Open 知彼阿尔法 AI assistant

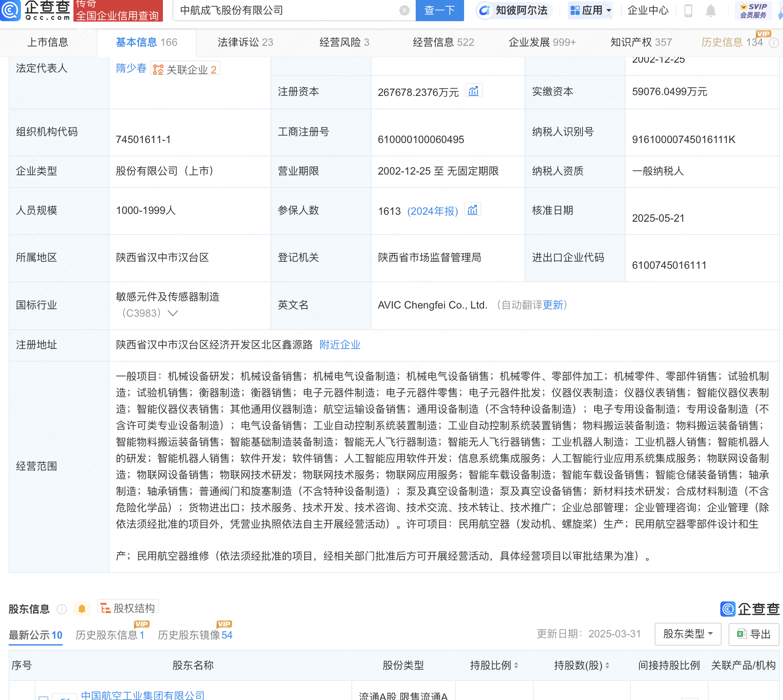click(513, 10)
